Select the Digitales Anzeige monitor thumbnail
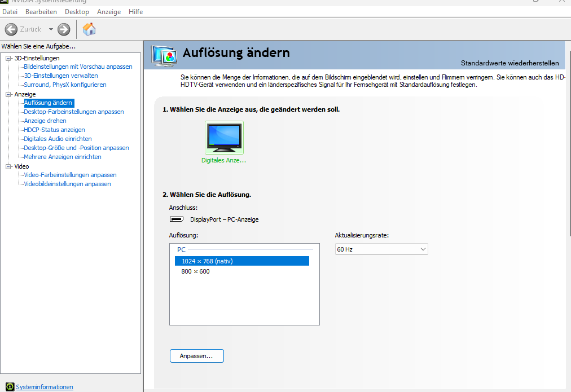571x392 pixels. click(224, 138)
